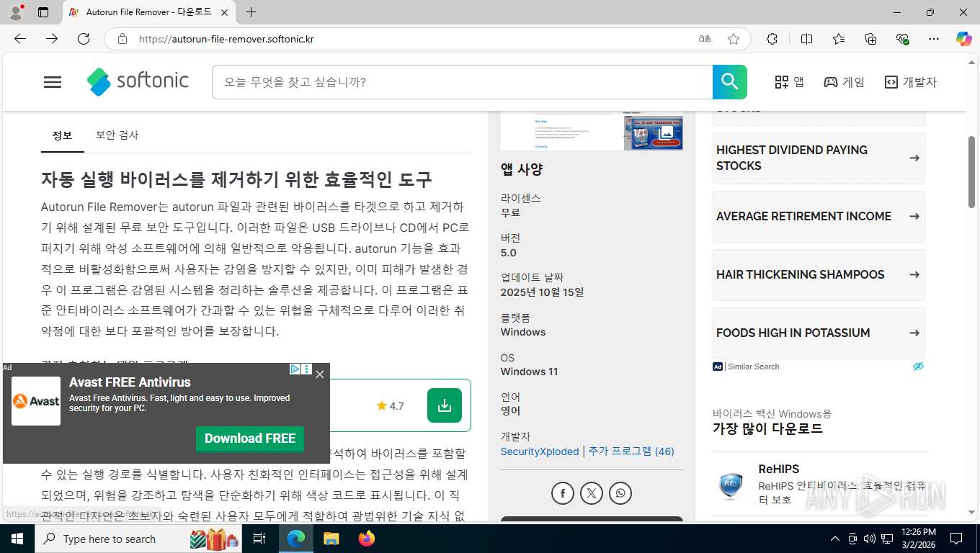Open the ReHIPS program entry

[820, 484]
